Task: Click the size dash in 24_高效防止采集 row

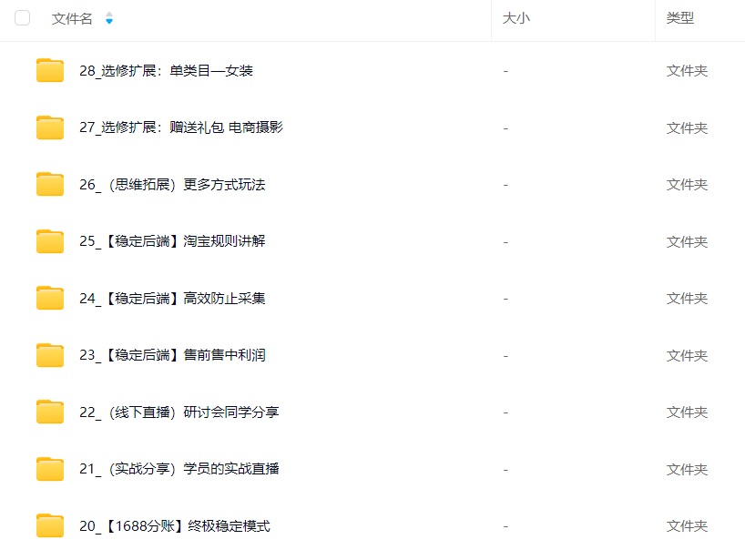Action: 505,299
